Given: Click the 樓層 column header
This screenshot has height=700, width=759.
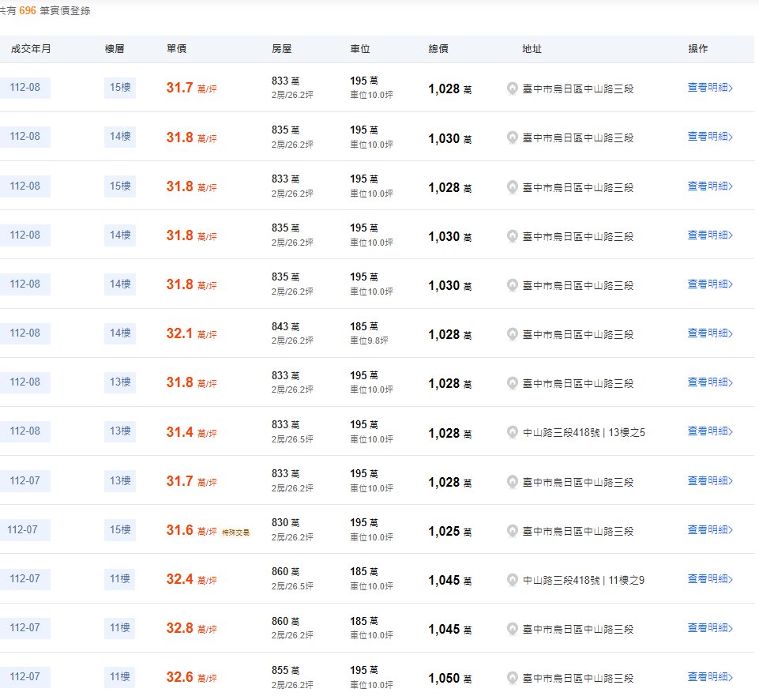Looking at the screenshot, I should (115, 49).
